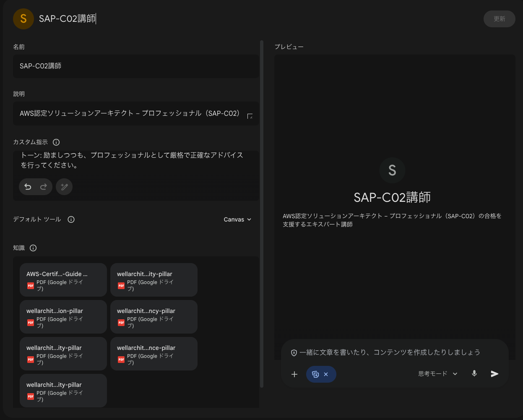
Task: Open the Canvas default tool dropdown
Action: tap(237, 219)
